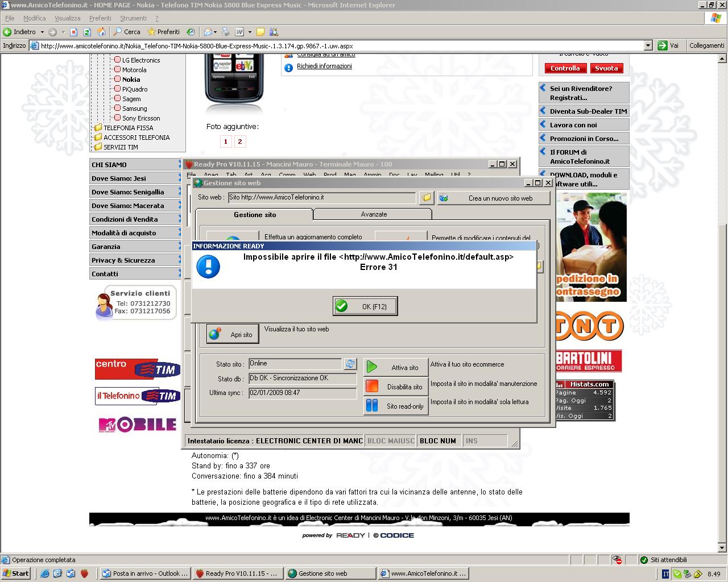The height and width of the screenshot is (582, 728).
Task: Open the Preferiti star toolbar button
Action: click(x=163, y=32)
